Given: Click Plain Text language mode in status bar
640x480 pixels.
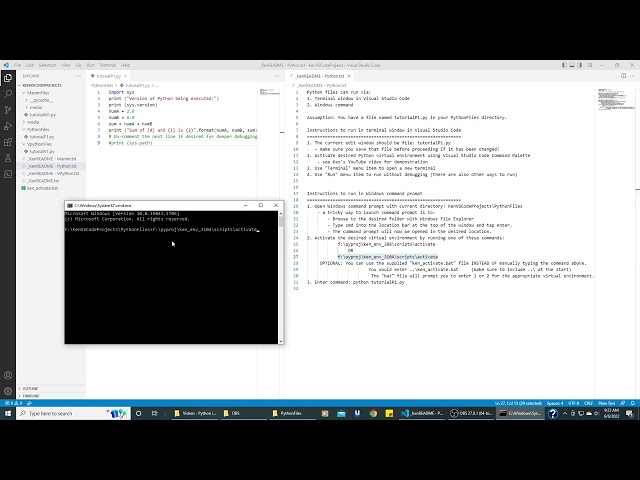Looking at the screenshot, I should coord(607,403).
